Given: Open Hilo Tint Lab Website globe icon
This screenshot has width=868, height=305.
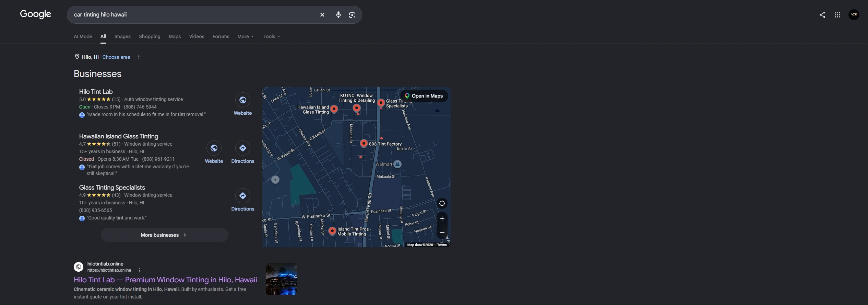Looking at the screenshot, I should (242, 100).
